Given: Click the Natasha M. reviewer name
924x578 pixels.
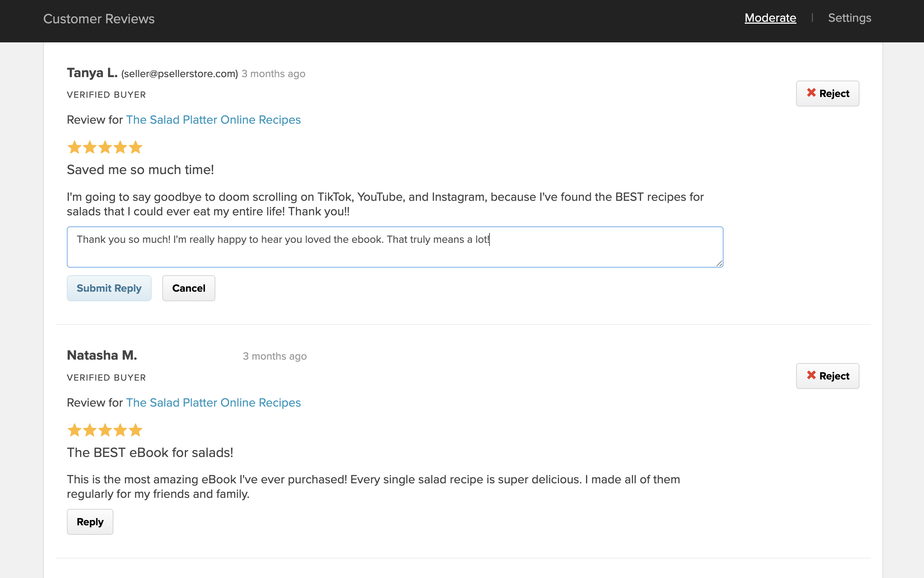Looking at the screenshot, I should [x=102, y=355].
